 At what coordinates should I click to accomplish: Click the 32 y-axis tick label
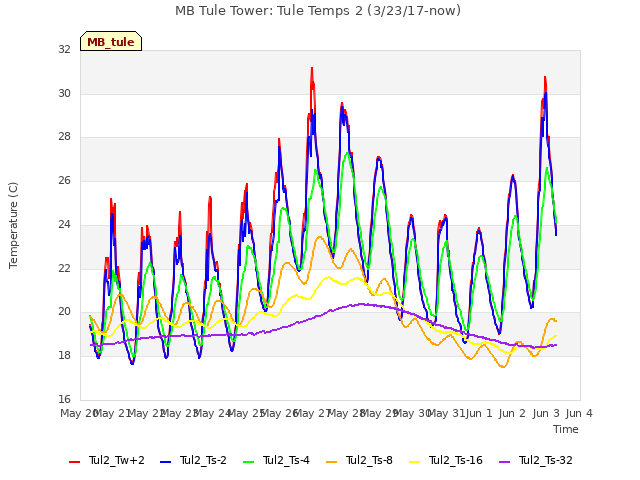pyautogui.click(x=64, y=49)
